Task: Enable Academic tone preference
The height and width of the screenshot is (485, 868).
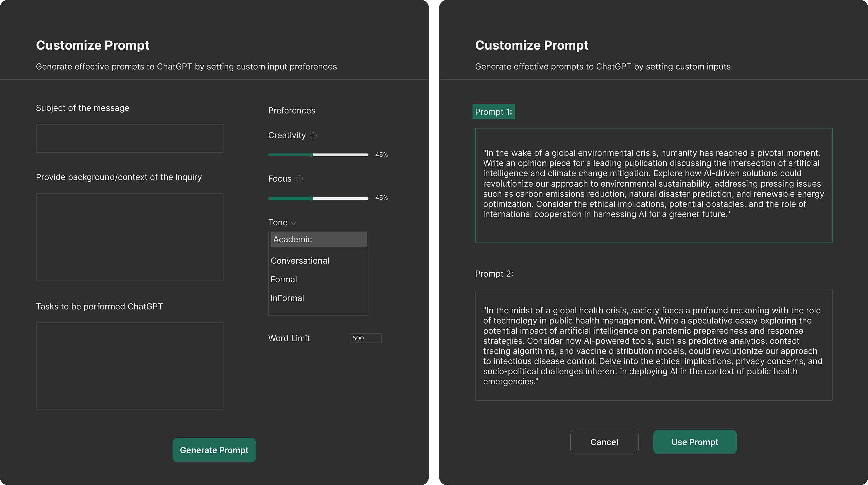Action: tap(318, 239)
